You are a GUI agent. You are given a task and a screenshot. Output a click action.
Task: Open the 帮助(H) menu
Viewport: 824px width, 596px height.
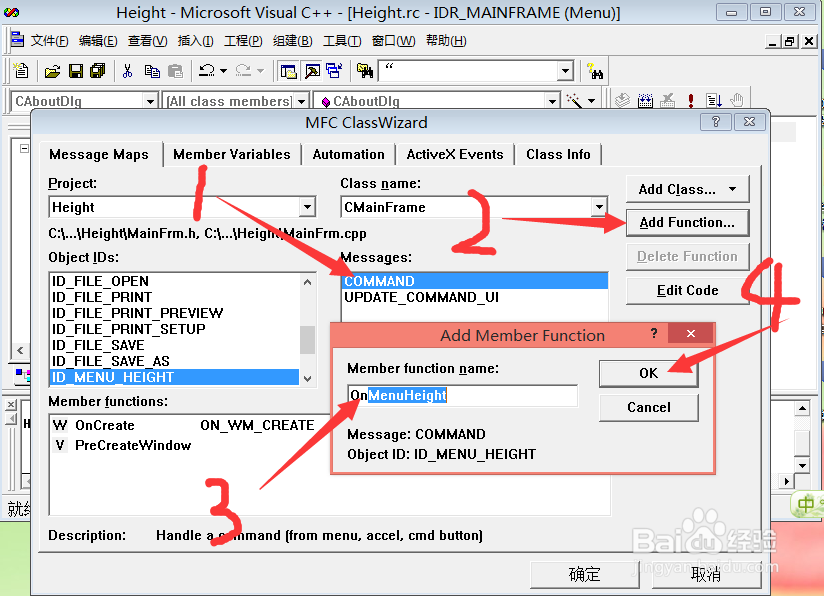point(446,40)
